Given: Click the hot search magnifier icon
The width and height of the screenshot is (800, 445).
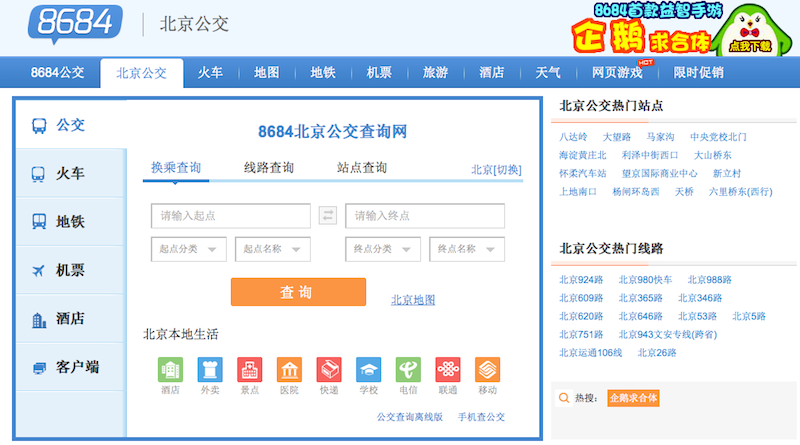Looking at the screenshot, I should point(564,398).
